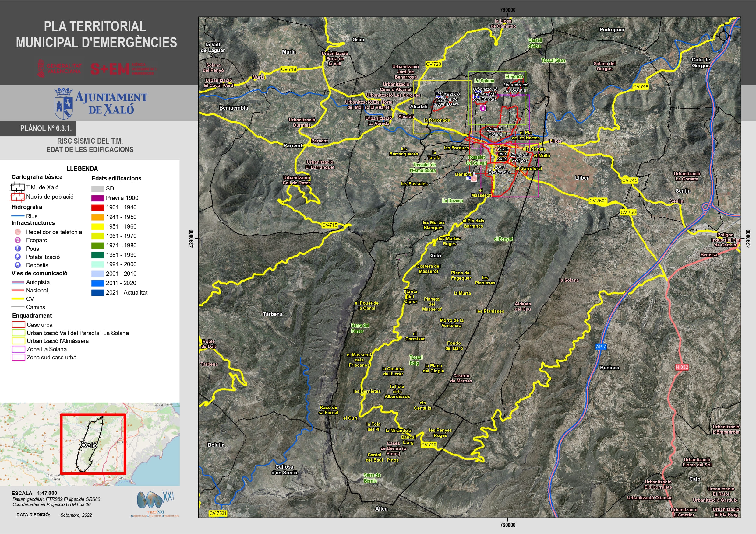Click the 'Previ a 1900' purple swatch
756x534 pixels.
coord(97,198)
